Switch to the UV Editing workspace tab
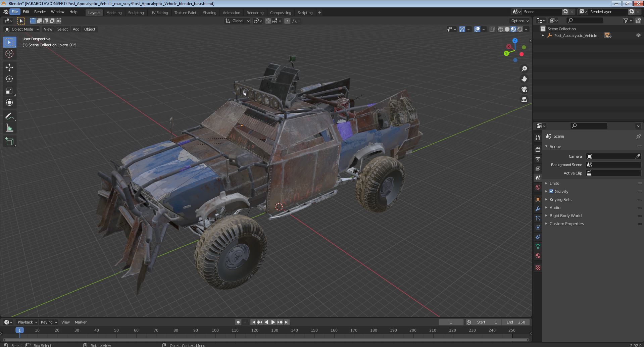The height and width of the screenshot is (347, 644). coord(159,13)
